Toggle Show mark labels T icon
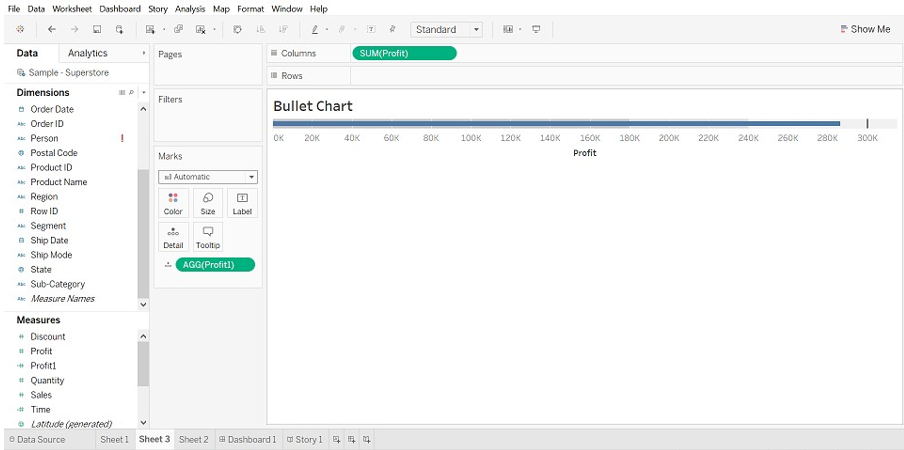Image resolution: width=904 pixels, height=450 pixels. coord(371,29)
